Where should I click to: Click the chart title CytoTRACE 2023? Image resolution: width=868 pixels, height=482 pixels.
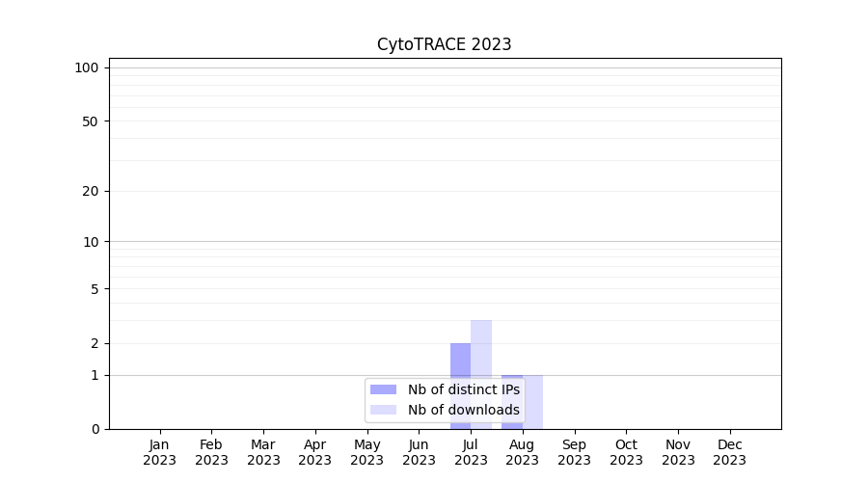coord(444,44)
